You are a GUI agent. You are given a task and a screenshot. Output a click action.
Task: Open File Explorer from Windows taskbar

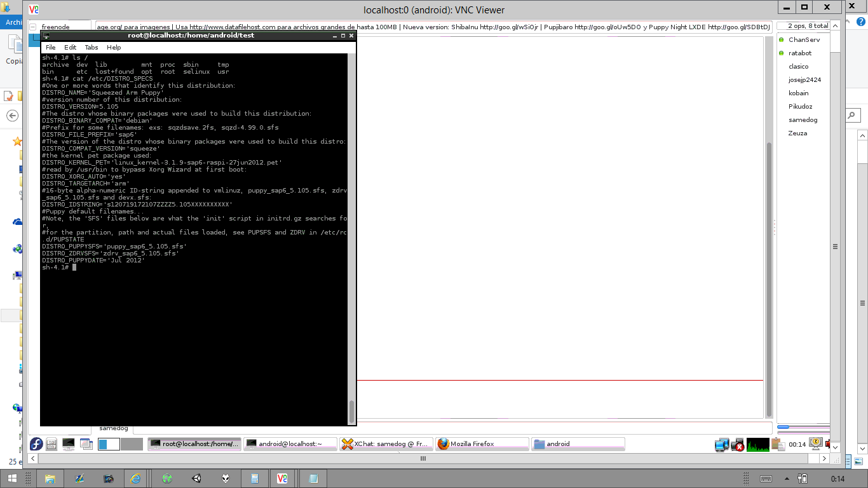click(50, 478)
